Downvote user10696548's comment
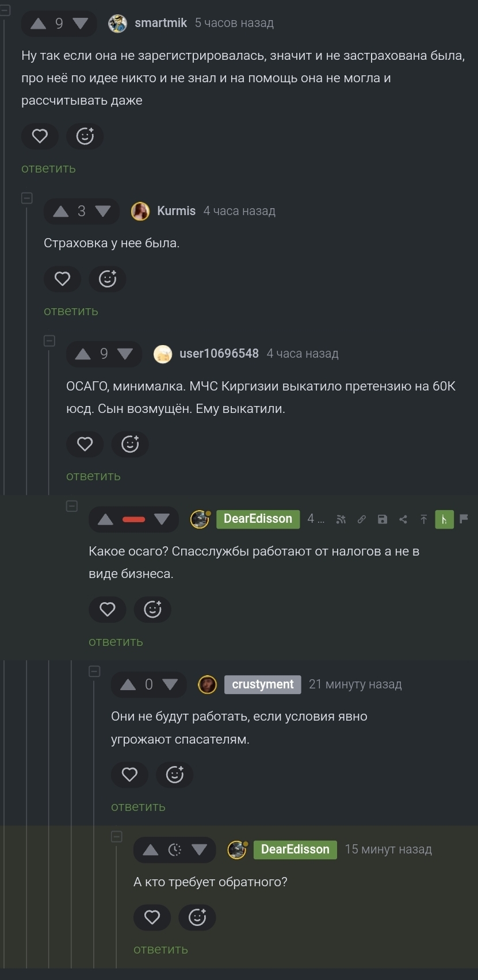The image size is (478, 980). coord(125,354)
